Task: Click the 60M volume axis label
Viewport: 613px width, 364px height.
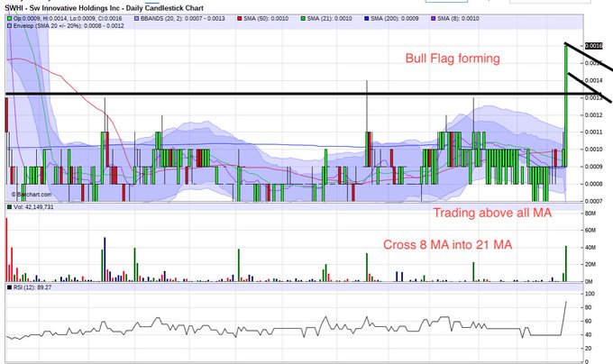Action: [x=590, y=231]
